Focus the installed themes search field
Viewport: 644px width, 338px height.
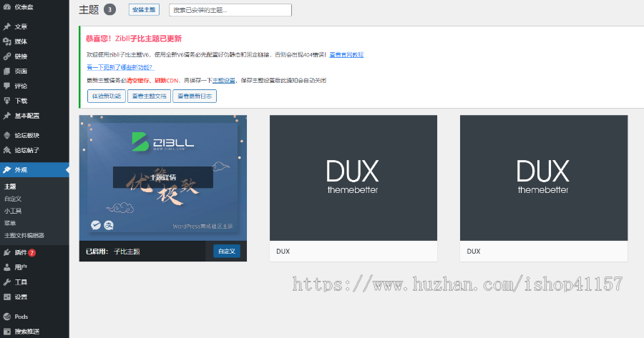coord(230,10)
